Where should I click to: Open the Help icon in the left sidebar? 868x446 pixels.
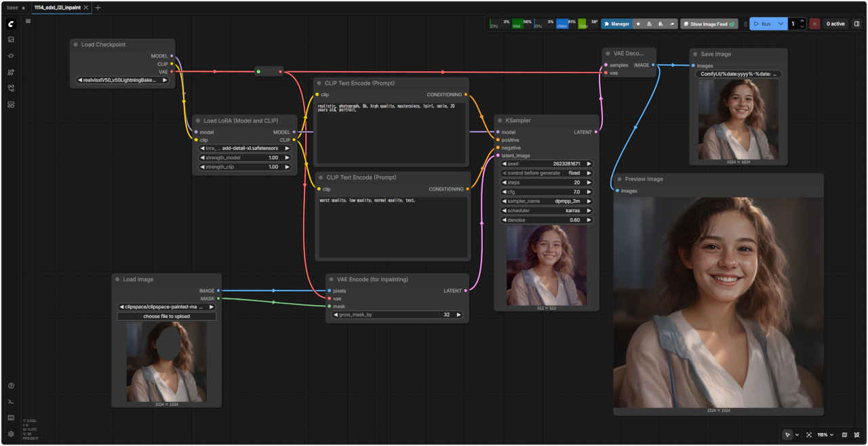pos(11,386)
